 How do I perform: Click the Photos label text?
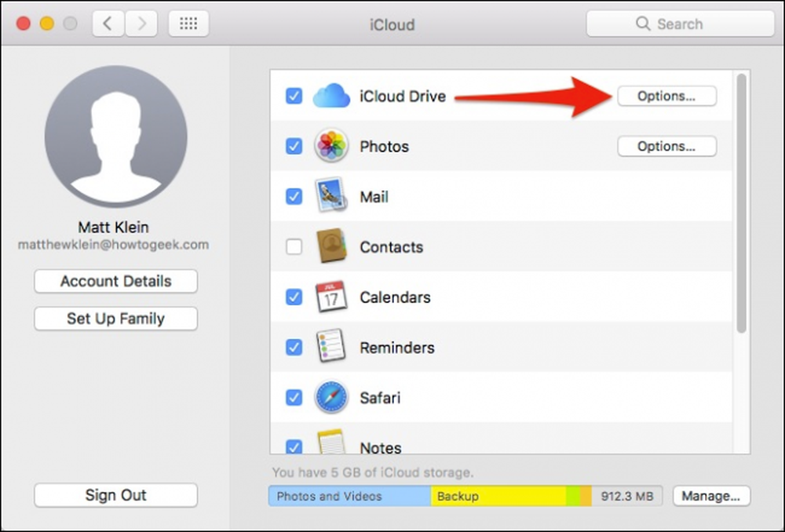385,147
